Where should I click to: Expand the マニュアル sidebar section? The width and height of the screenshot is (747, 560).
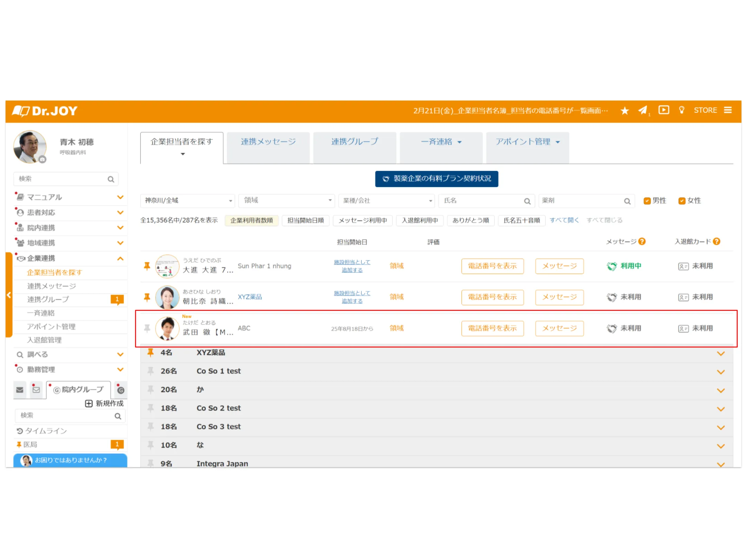coord(120,197)
